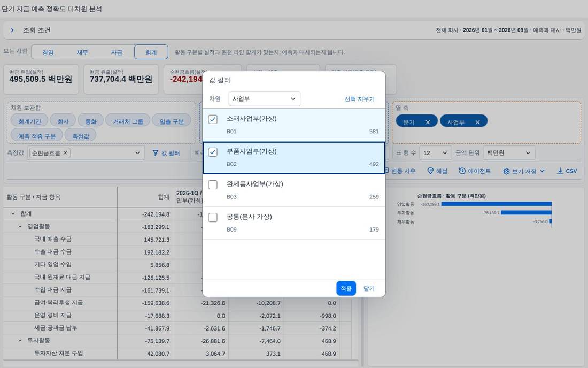Remove the 분기 chip from column axis
The image size is (588, 368).
(x=428, y=122)
